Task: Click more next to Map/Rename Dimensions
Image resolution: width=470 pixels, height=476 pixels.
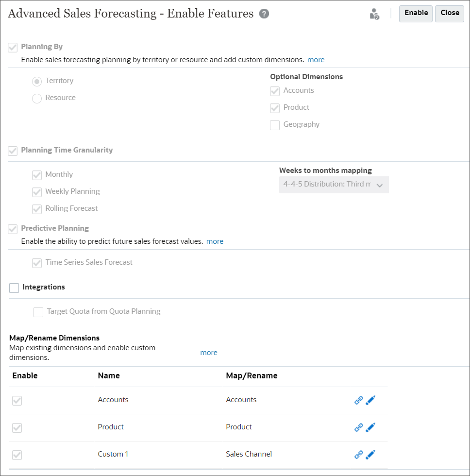Action: tap(209, 352)
